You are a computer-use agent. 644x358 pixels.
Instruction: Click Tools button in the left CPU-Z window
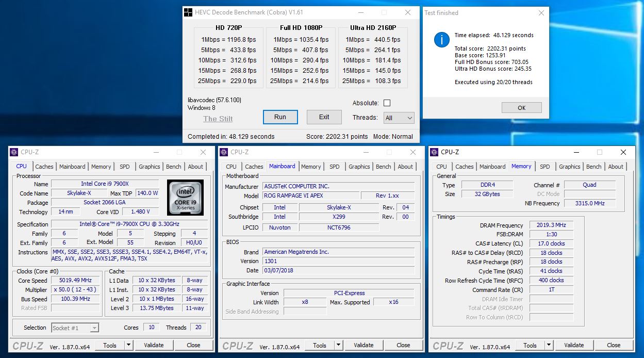tap(110, 345)
